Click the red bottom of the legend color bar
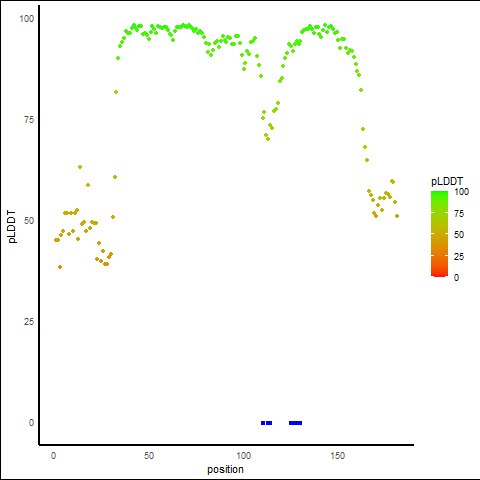The height and width of the screenshot is (480, 480). coord(439,274)
